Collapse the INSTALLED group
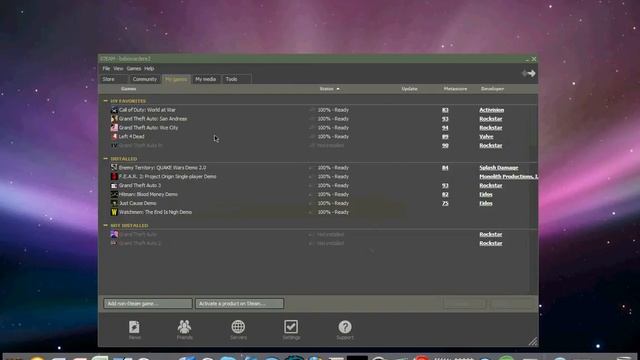 tap(106, 159)
